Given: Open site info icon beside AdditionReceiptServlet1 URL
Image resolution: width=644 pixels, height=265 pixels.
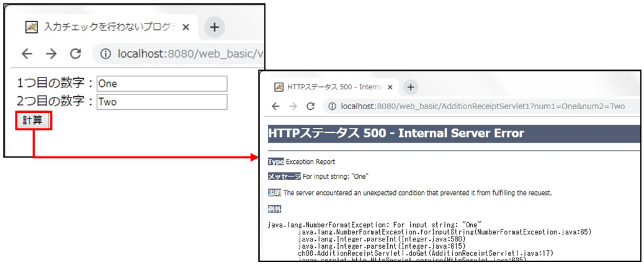Looking at the screenshot, I should (332, 106).
